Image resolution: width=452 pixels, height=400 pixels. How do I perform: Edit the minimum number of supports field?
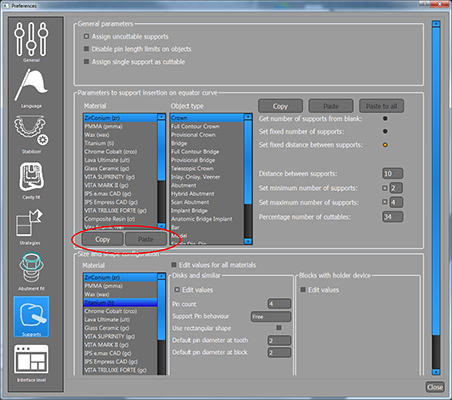coord(396,188)
